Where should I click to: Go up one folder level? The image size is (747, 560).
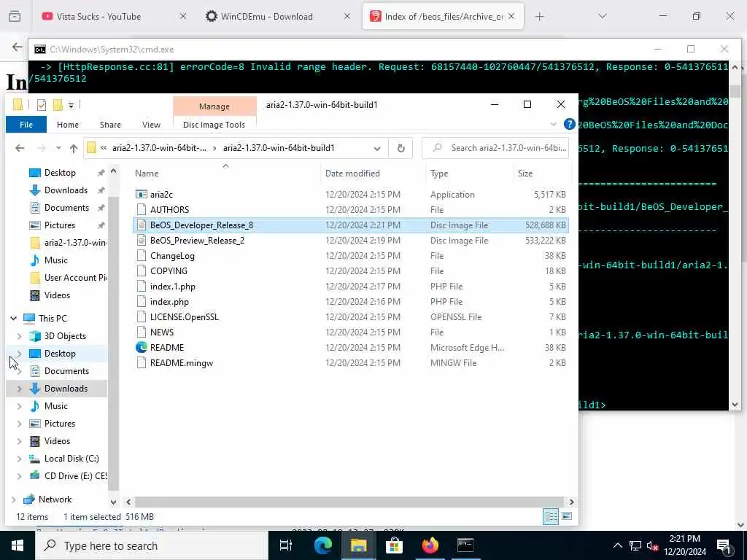(74, 148)
